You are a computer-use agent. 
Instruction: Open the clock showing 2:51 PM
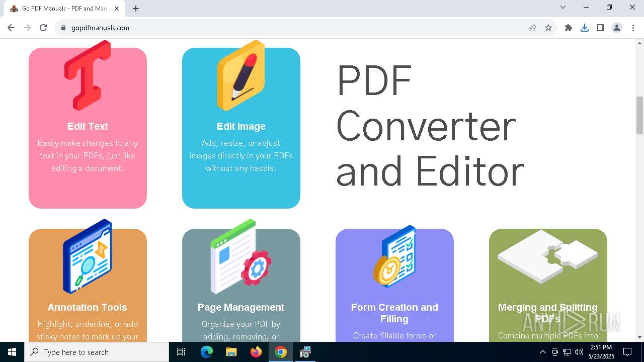click(601, 352)
